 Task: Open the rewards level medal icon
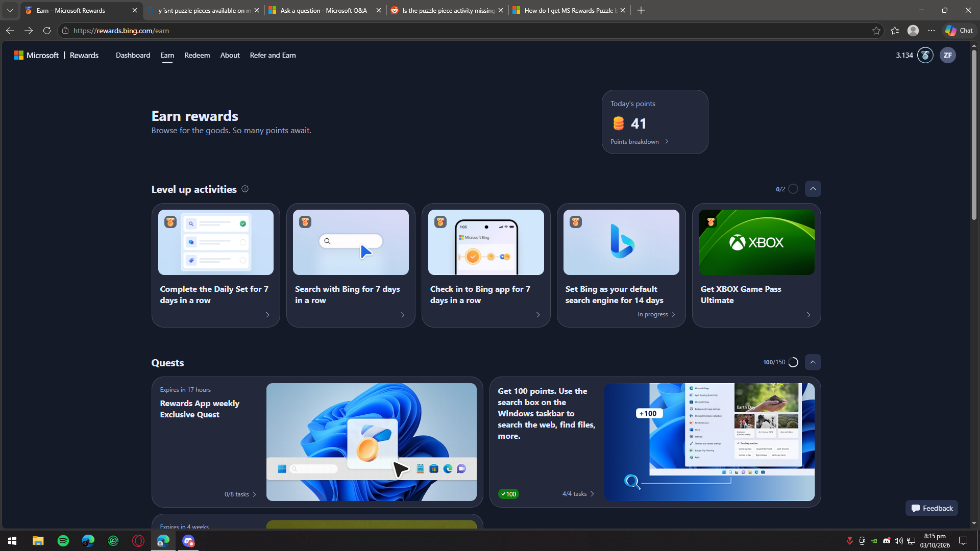(x=925, y=55)
